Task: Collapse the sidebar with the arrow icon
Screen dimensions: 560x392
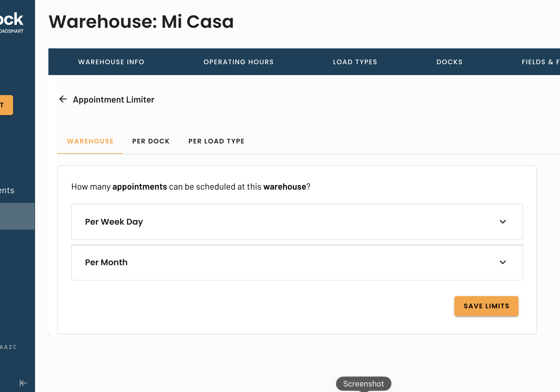Action: coord(23,383)
